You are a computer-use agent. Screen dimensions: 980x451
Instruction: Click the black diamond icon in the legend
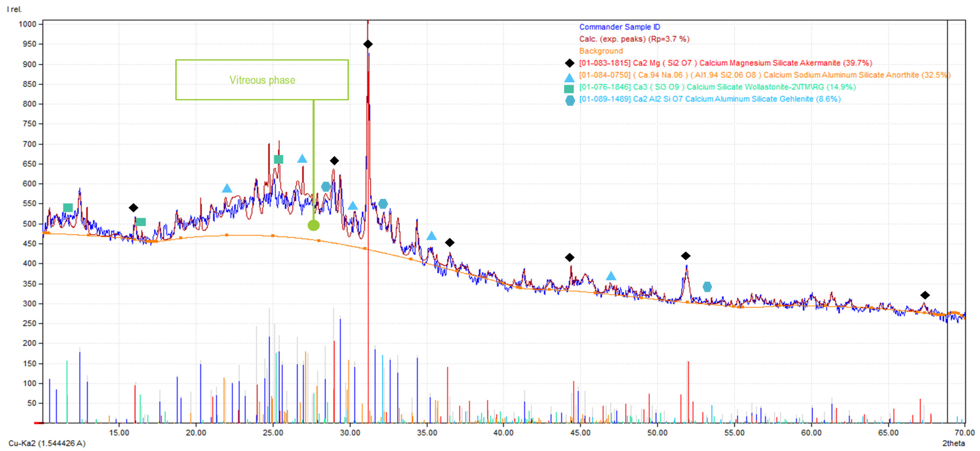click(x=570, y=63)
